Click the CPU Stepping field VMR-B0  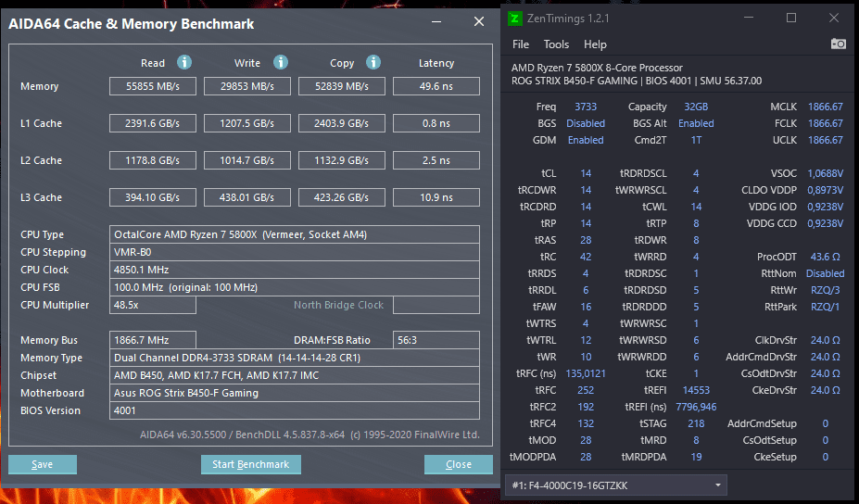pyautogui.click(x=295, y=252)
